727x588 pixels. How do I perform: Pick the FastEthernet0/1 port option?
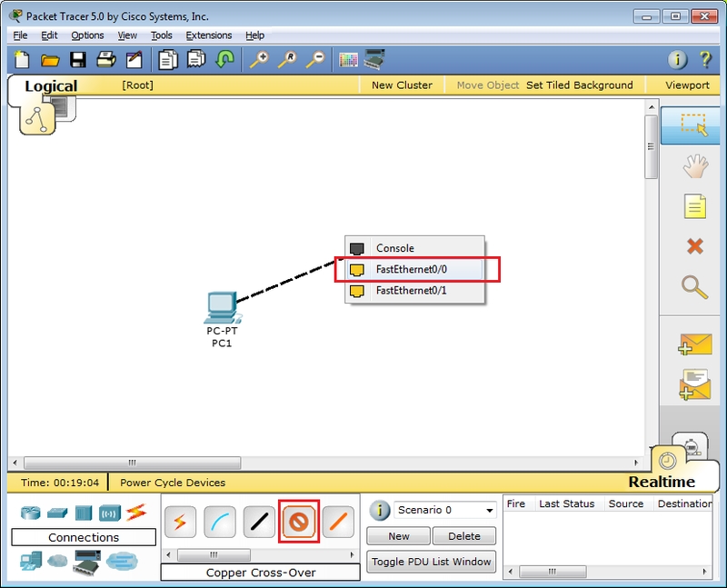click(x=412, y=291)
